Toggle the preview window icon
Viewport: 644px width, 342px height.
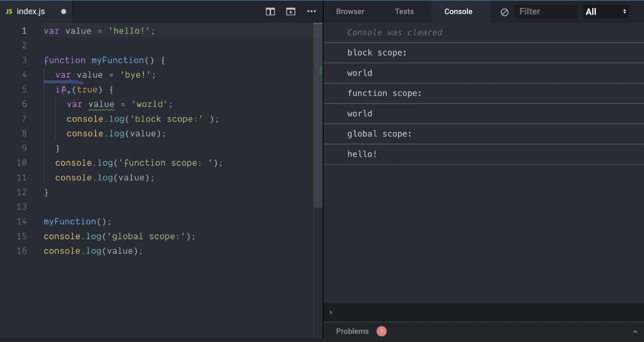[291, 11]
